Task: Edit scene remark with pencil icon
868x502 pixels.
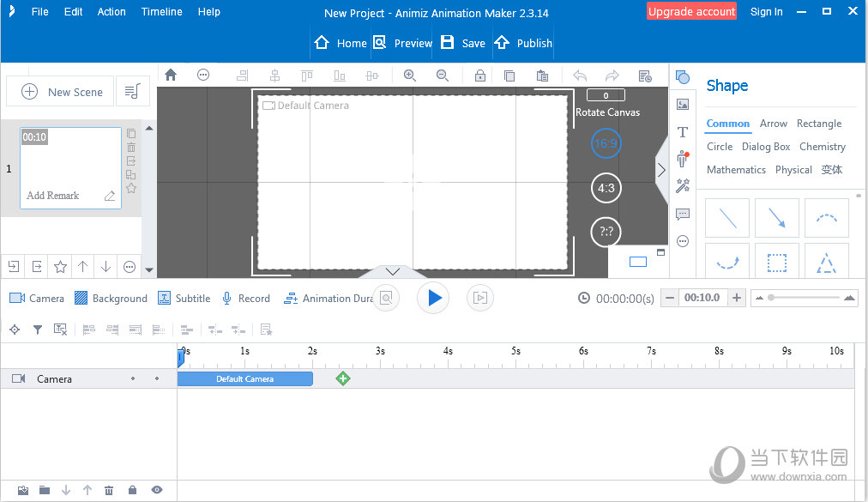Action: (110, 196)
